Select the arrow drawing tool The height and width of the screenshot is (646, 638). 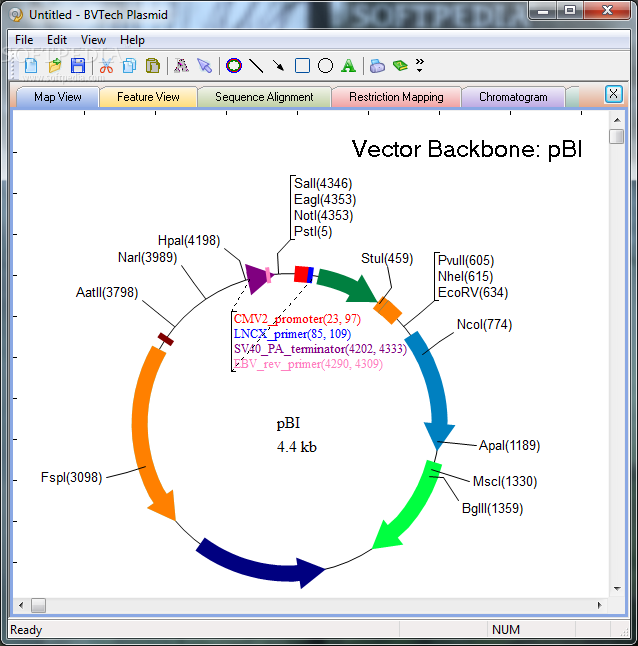click(279, 66)
